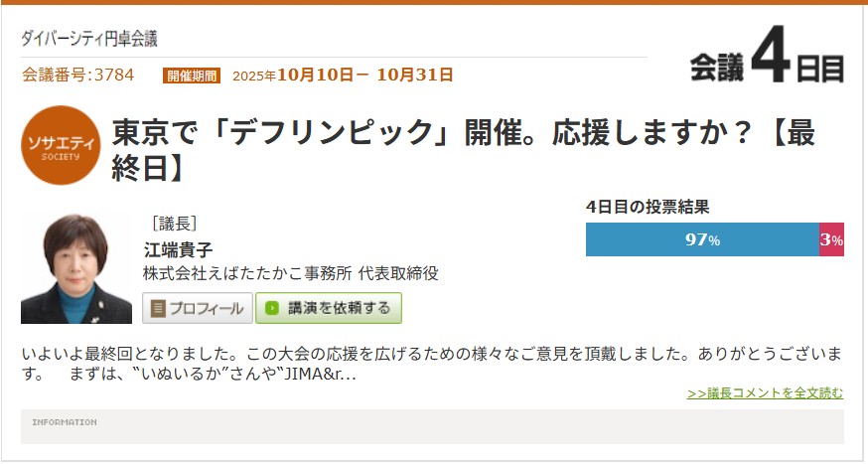The width and height of the screenshot is (868, 464).
Task: Click the 開催期間 orange label badge
Action: pyautogui.click(x=192, y=76)
